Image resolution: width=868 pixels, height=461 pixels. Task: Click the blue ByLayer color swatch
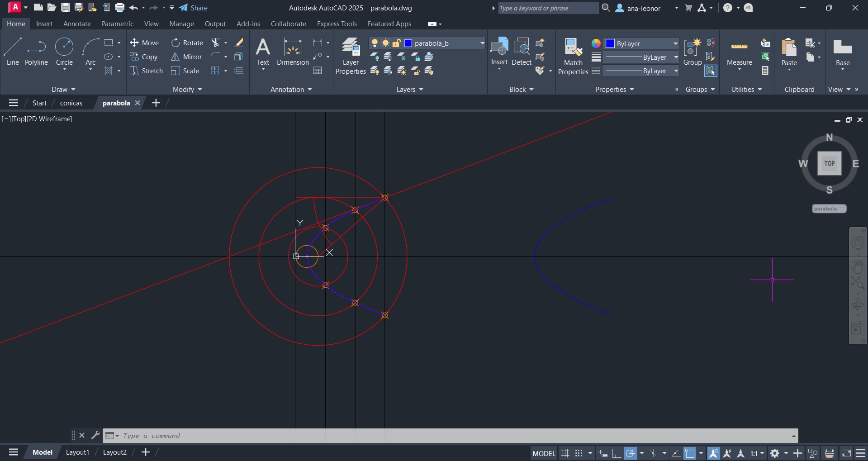[x=610, y=43]
